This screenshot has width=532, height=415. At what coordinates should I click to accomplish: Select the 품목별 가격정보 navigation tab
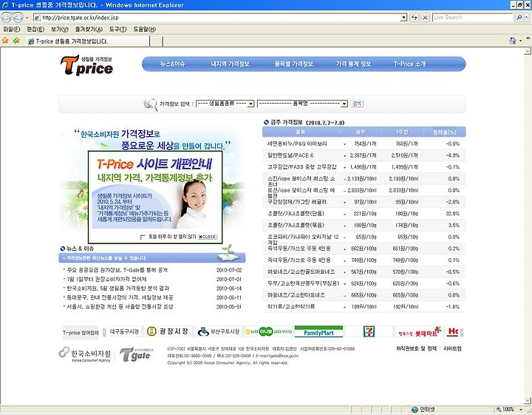click(294, 64)
